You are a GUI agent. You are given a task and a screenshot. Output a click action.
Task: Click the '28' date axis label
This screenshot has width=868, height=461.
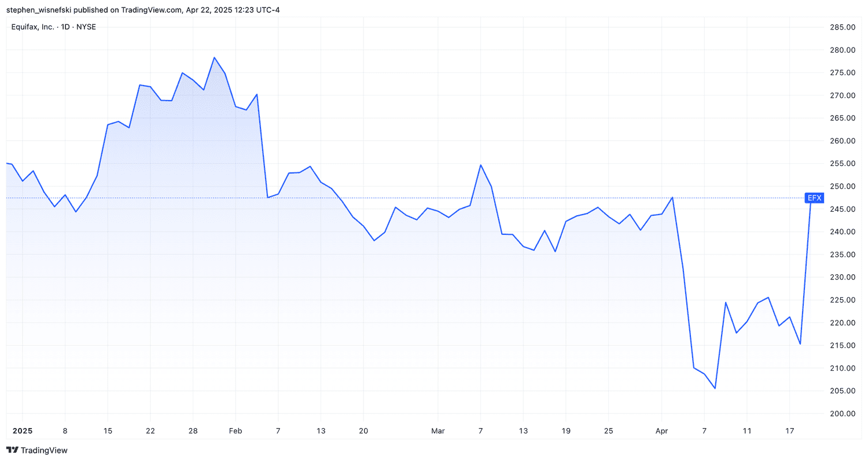pyautogui.click(x=193, y=432)
